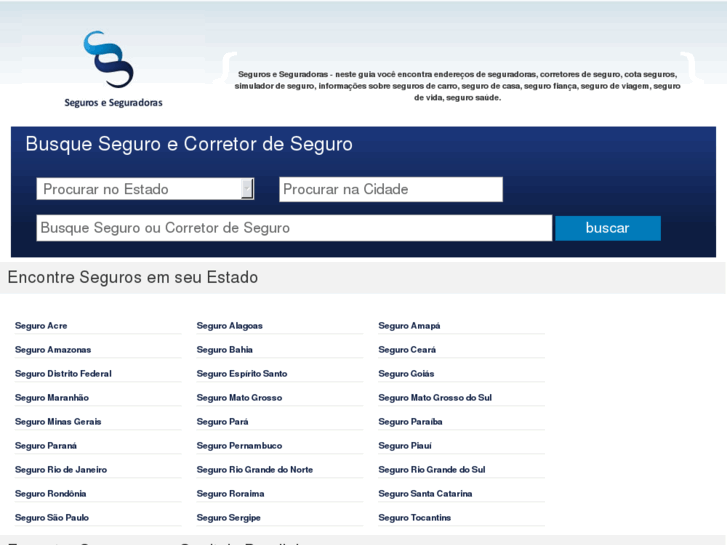The image size is (727, 545).
Task: Navigate to Seguro São Paulo
Action: (x=52, y=518)
